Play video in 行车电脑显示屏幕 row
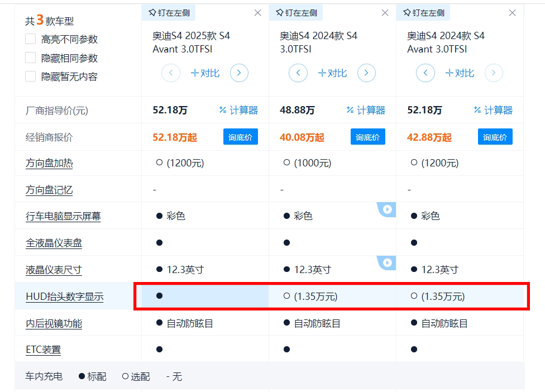 coord(387,209)
